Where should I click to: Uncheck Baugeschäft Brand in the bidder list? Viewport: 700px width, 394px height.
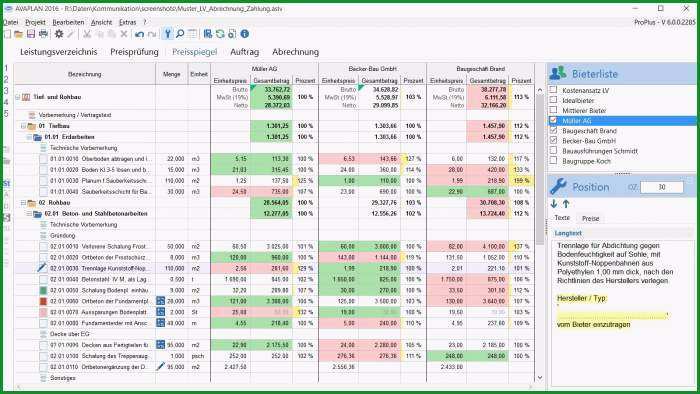553,130
